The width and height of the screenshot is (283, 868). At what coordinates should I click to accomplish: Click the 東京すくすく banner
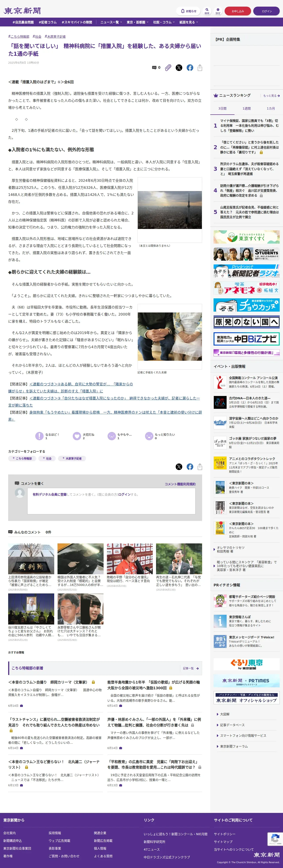(x=246, y=237)
